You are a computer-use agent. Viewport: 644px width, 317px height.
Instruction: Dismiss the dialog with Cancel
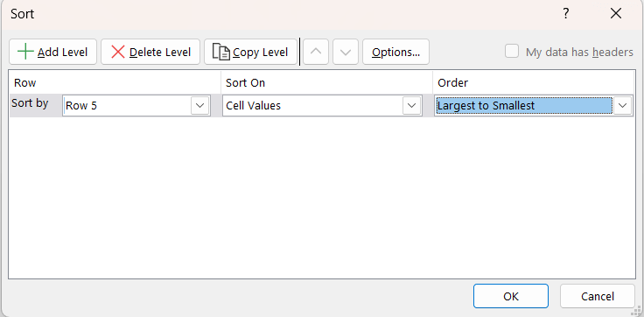coord(597,296)
